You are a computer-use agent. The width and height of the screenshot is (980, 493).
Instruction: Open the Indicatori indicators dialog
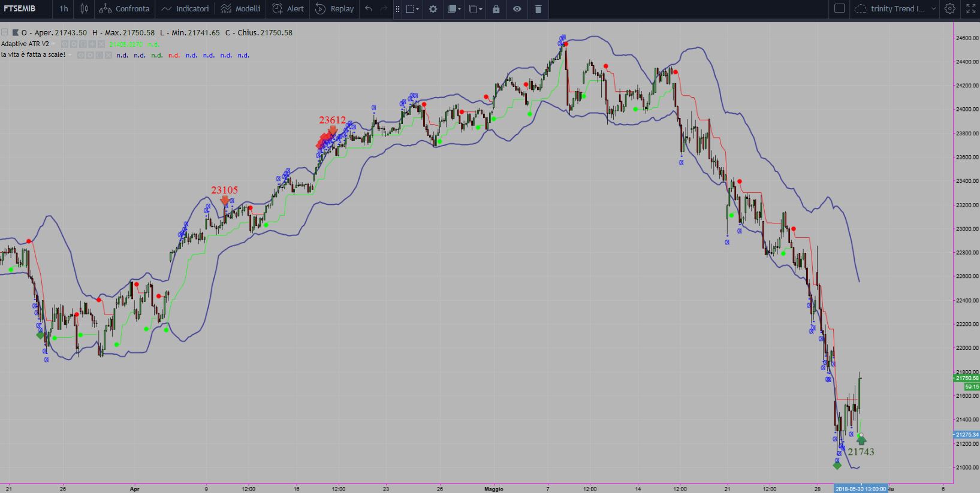pyautogui.click(x=185, y=8)
